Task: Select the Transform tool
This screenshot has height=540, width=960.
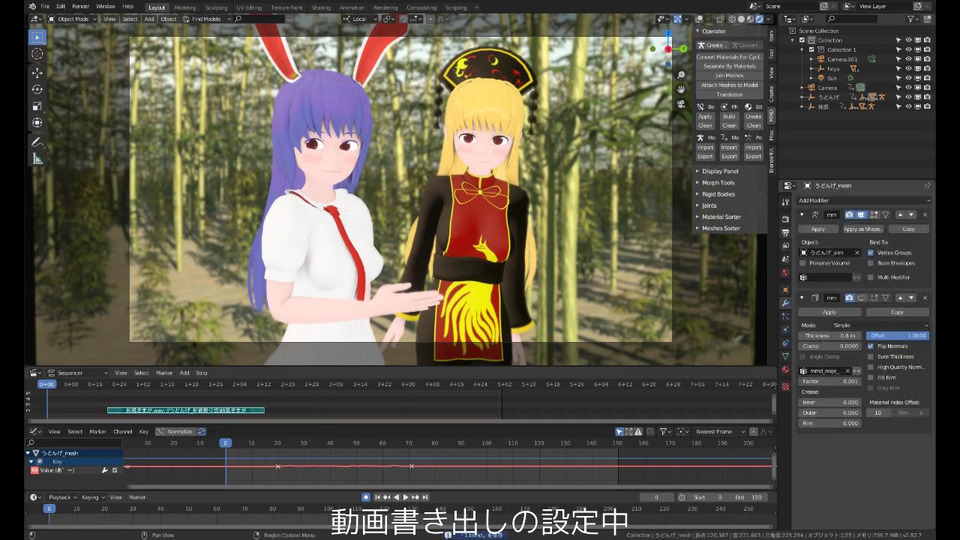Action: (x=37, y=122)
